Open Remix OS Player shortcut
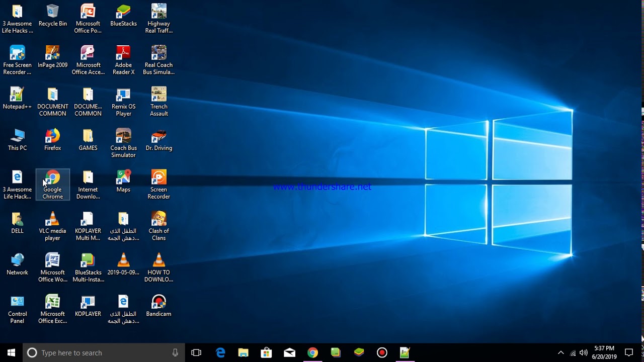Image resolution: width=644 pixels, height=362 pixels. [123, 102]
